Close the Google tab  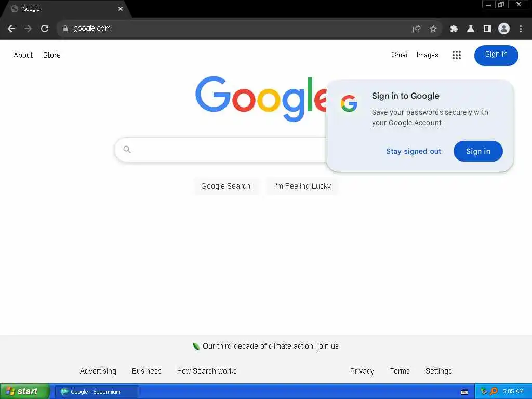(121, 9)
